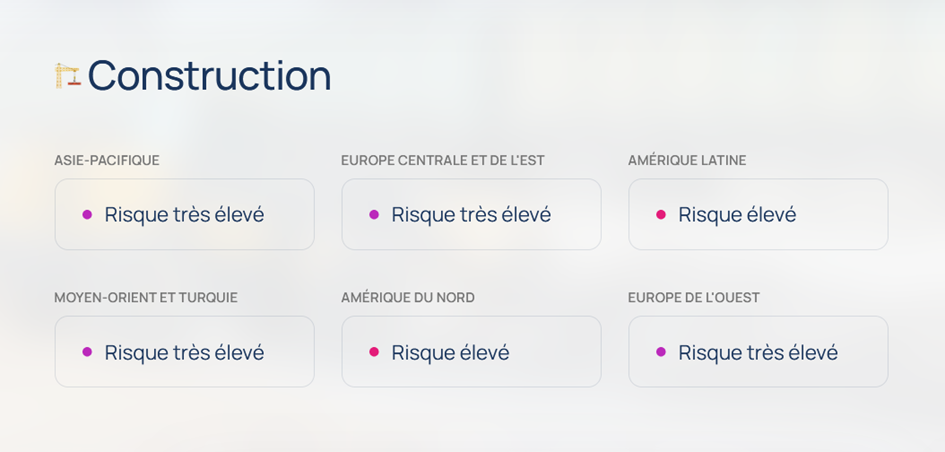Viewport: 945px width, 452px height.
Task: Select the Europe centrale et de l'Est risk card
Action: coord(471,214)
